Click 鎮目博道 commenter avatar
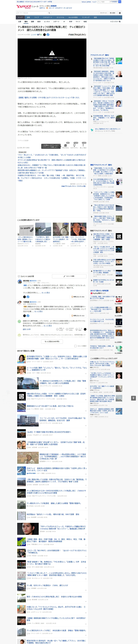Image resolution: width=138 pixels, height=644 pixels. pyautogui.click(x=20, y=282)
